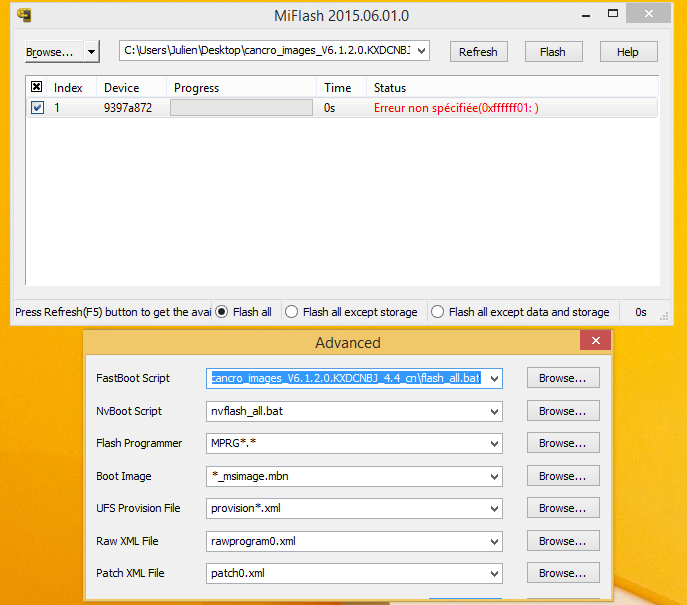Image resolution: width=687 pixels, height=605 pixels.
Task: Open the arrow menu beside the main Browse button
Action: point(91,52)
